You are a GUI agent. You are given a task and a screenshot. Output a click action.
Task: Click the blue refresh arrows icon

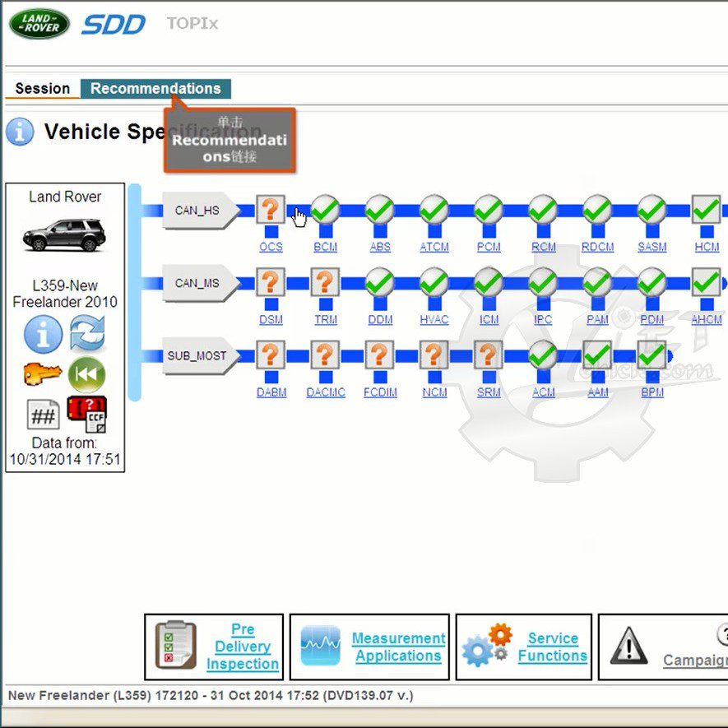click(x=87, y=333)
